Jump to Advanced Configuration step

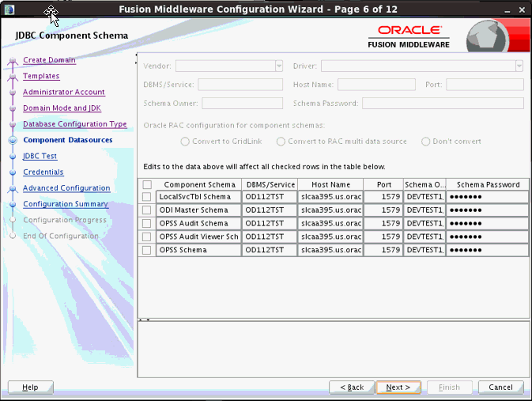67,187
